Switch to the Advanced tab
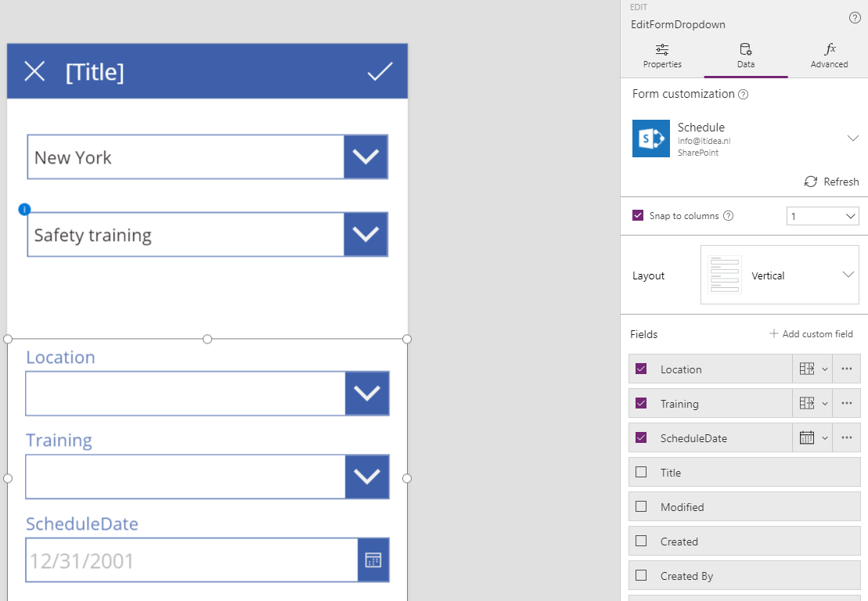 coord(828,56)
